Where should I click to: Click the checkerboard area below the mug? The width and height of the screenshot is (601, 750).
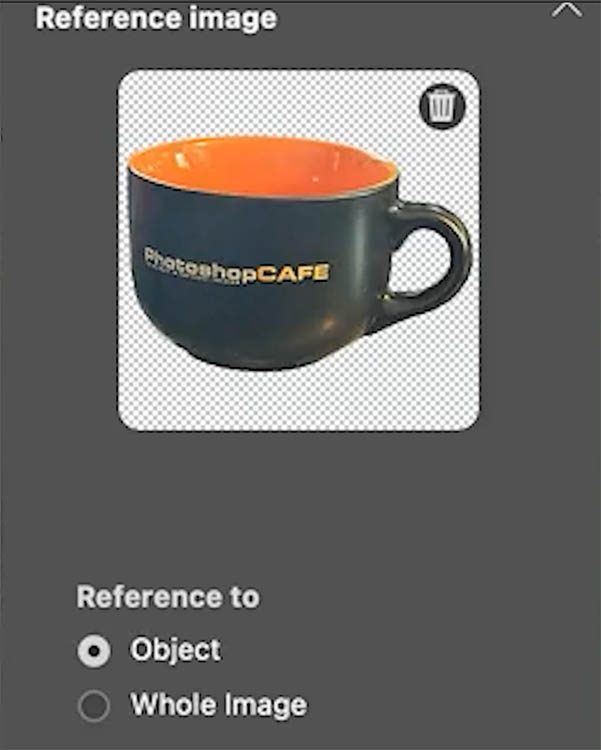[x=299, y=399]
